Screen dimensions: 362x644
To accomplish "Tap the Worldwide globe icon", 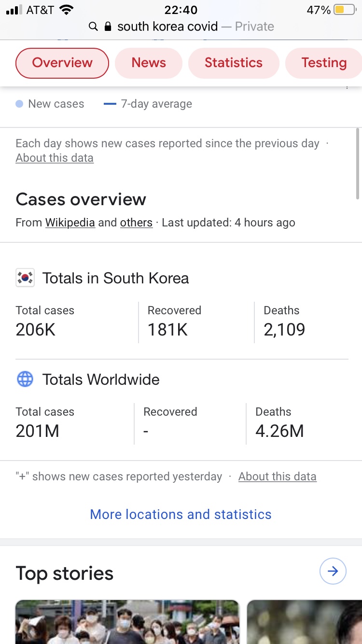I will (25, 379).
